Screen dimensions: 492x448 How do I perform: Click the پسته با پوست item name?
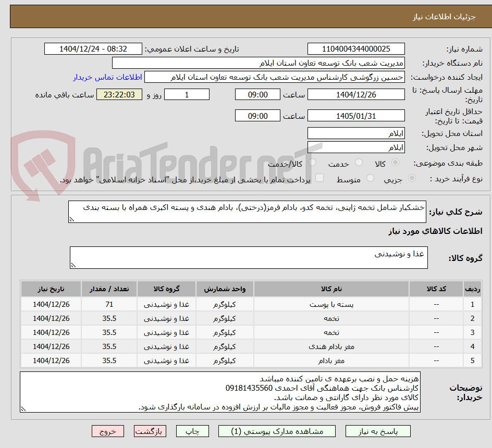(x=331, y=305)
